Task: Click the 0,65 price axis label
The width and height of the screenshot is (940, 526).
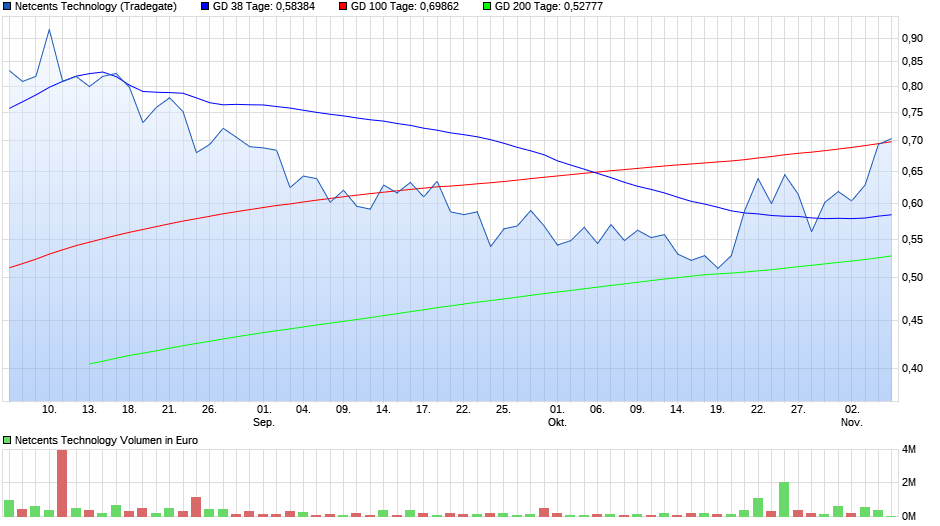Action: coord(912,172)
